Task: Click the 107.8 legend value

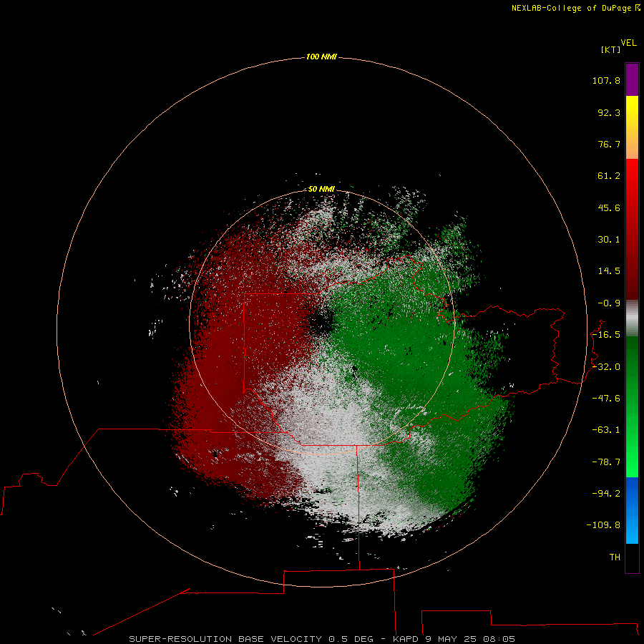Action: click(606, 80)
